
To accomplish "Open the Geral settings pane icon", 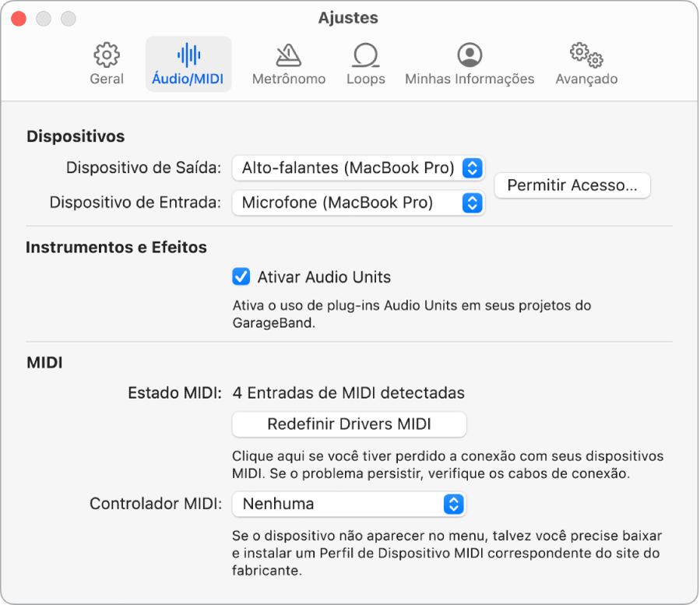I will pos(105,56).
